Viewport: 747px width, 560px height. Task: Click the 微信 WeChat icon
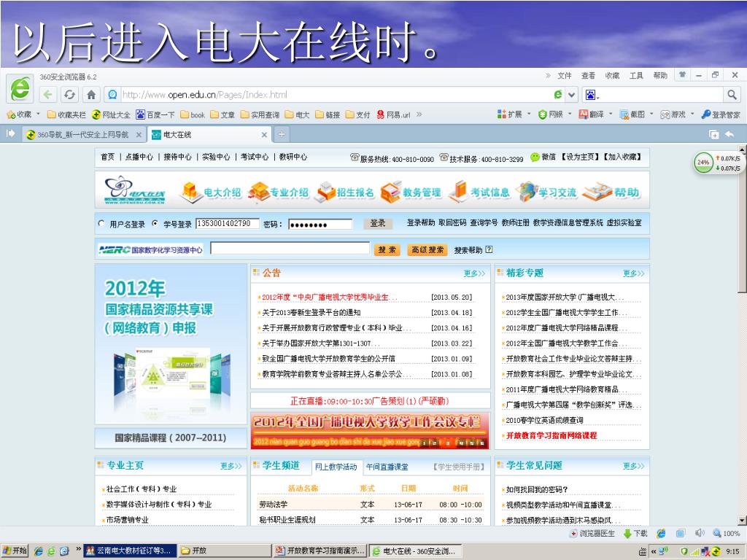[x=535, y=157]
